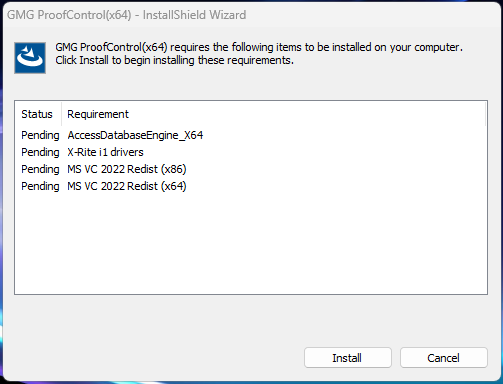Click Pending status beside Redist (x86)
Screen dimensions: 503x384
click(40, 169)
